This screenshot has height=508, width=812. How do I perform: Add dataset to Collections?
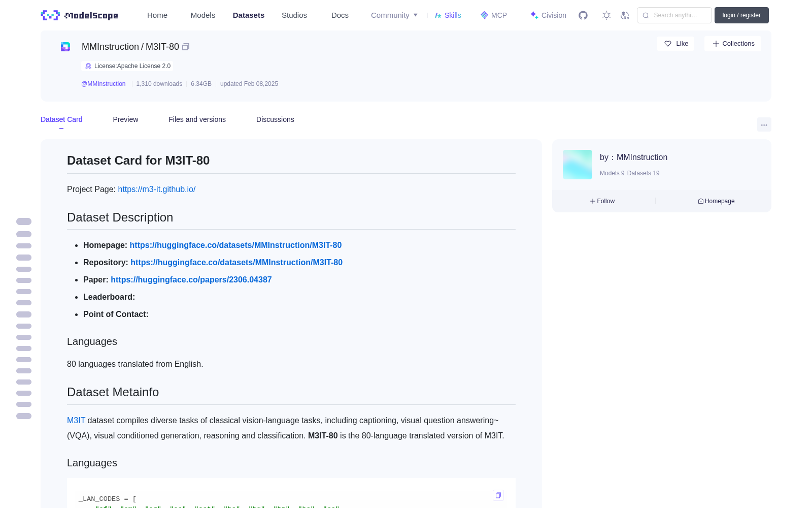point(733,44)
